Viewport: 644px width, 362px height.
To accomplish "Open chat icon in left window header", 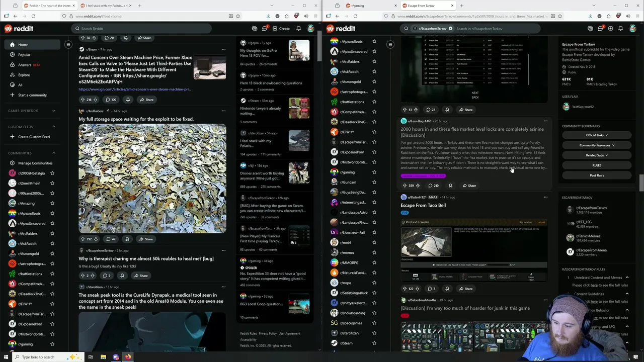I will coord(265,29).
